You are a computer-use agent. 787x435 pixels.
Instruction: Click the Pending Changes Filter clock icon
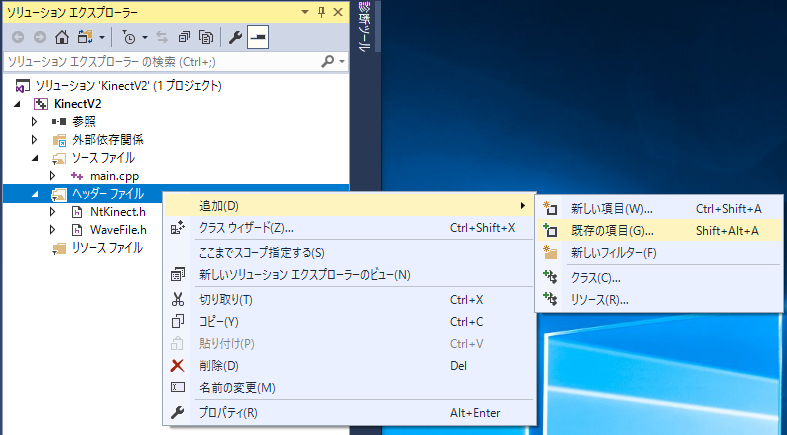coord(129,38)
